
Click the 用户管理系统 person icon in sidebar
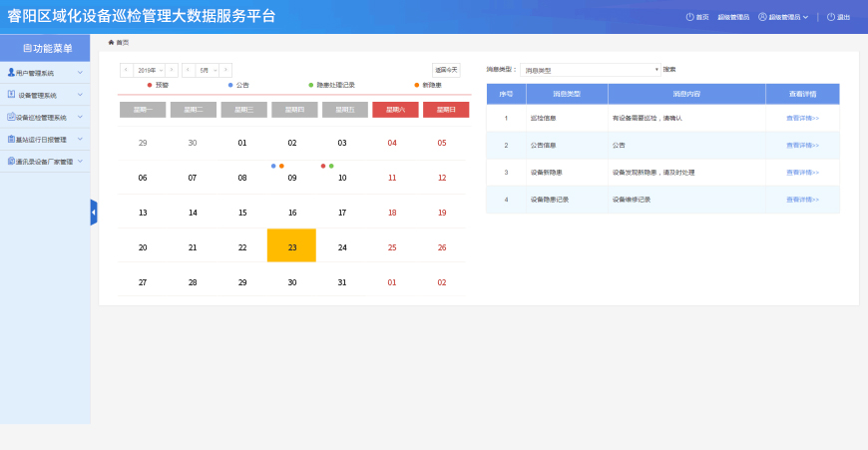click(11, 73)
